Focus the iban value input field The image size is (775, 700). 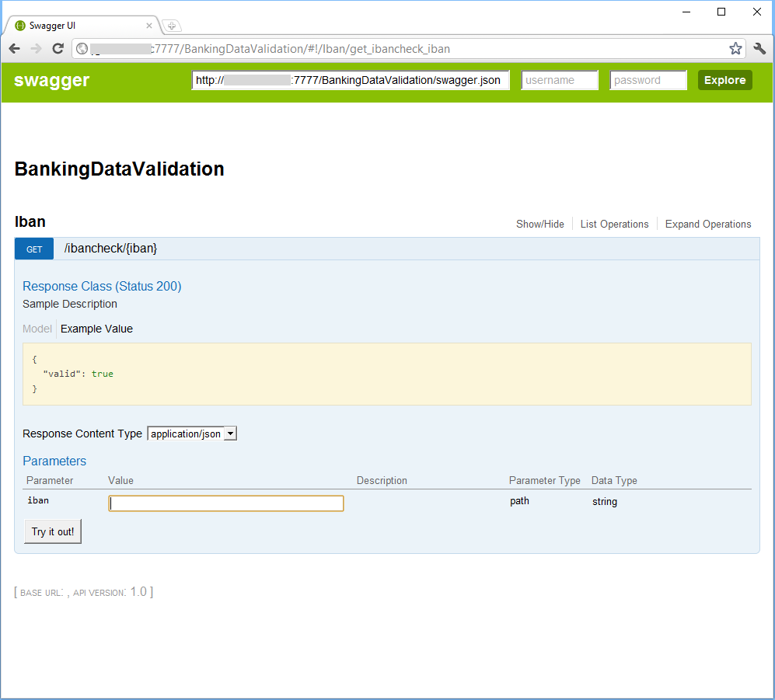click(x=225, y=503)
